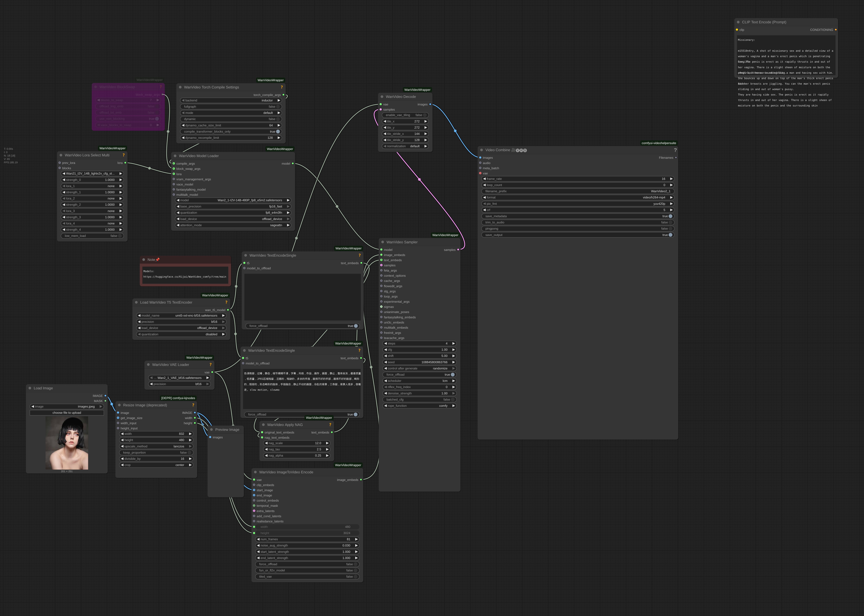Enable pingpong option in Video Combine
Viewport: 864px width, 616px height.
pyautogui.click(x=670, y=229)
